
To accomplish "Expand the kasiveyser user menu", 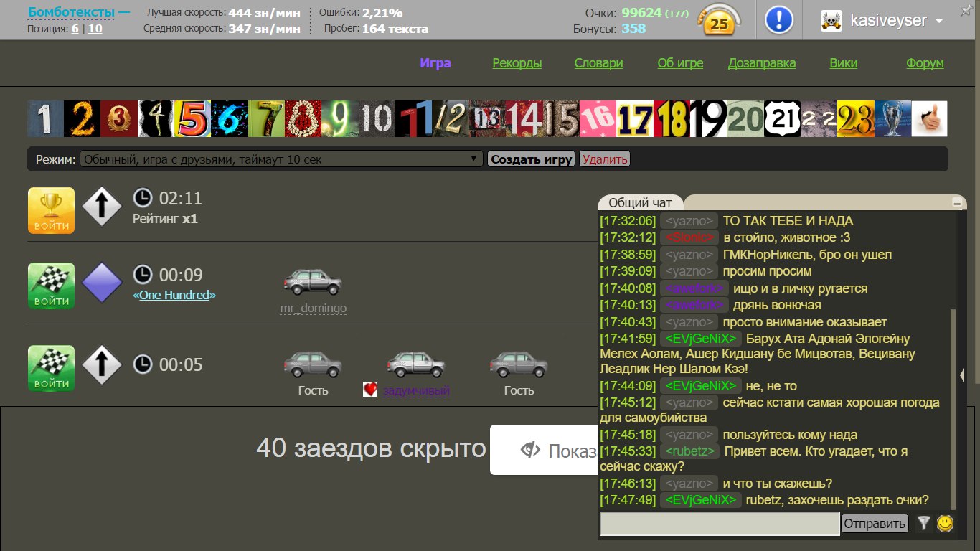I will (939, 22).
